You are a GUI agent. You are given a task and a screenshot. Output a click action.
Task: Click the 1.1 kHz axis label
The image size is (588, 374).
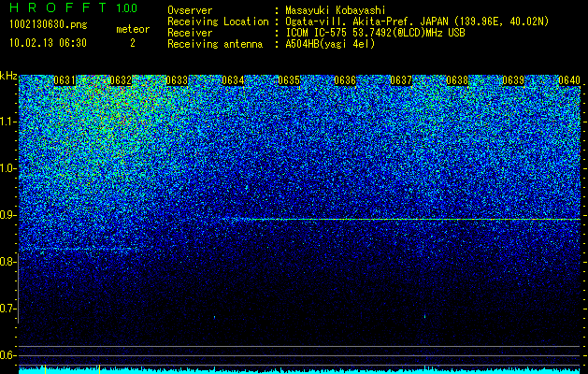(8, 122)
